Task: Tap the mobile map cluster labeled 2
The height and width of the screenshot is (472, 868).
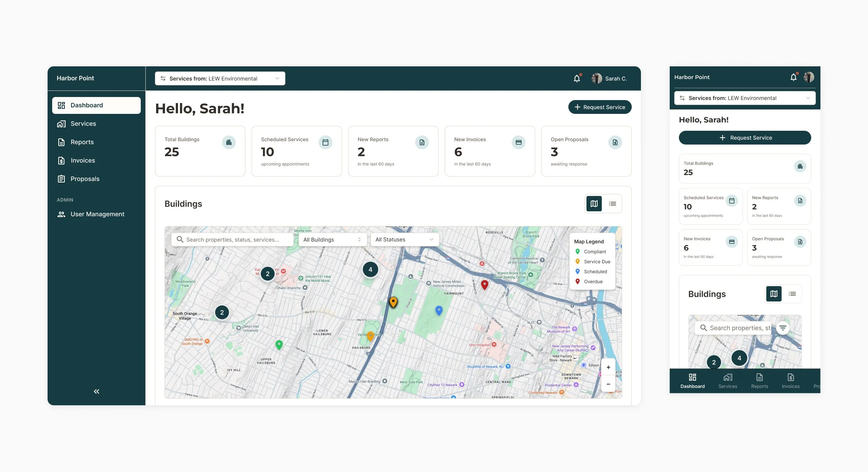Action: pos(714,362)
